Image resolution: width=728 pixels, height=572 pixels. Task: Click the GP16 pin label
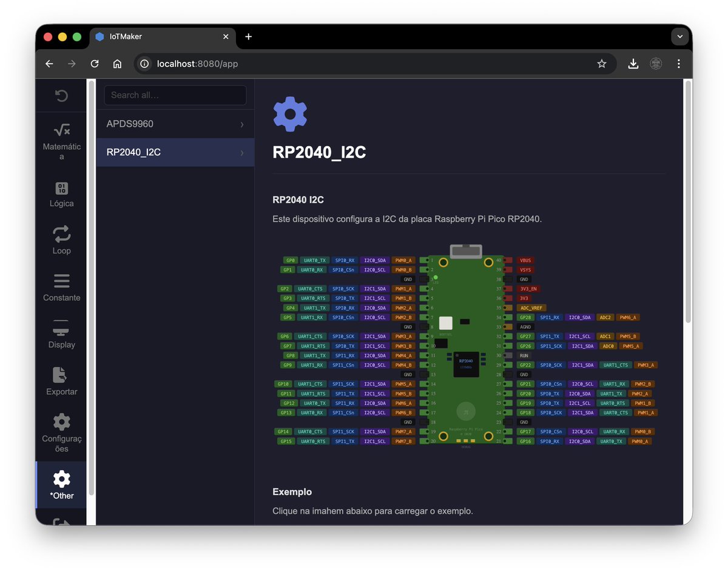tap(525, 441)
